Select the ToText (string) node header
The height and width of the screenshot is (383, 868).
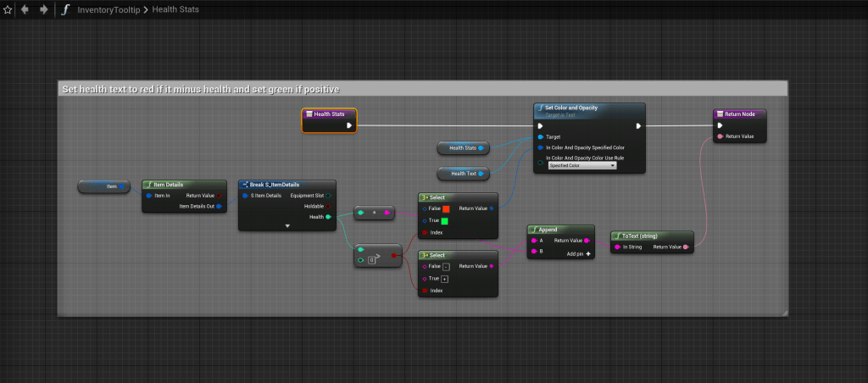pos(651,236)
